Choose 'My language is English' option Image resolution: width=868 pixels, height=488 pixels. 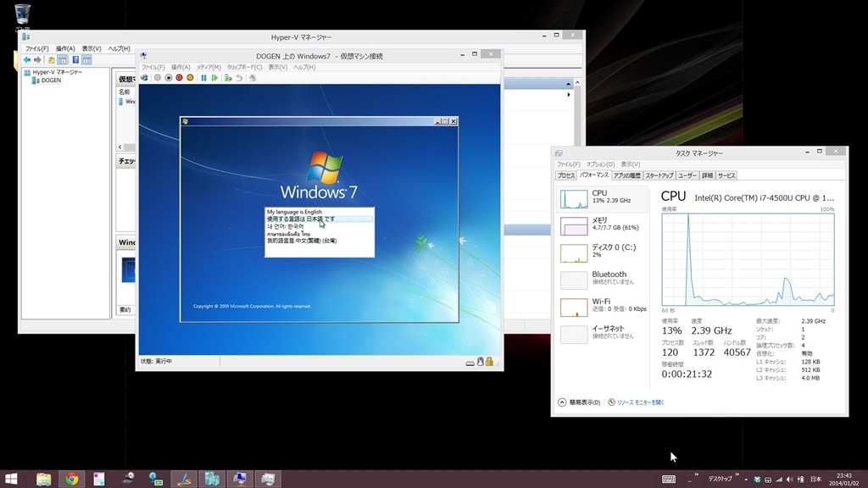[x=294, y=212]
